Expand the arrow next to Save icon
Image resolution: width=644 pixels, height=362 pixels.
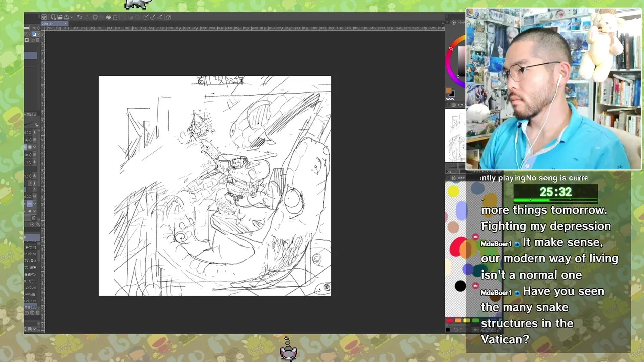[x=72, y=17]
